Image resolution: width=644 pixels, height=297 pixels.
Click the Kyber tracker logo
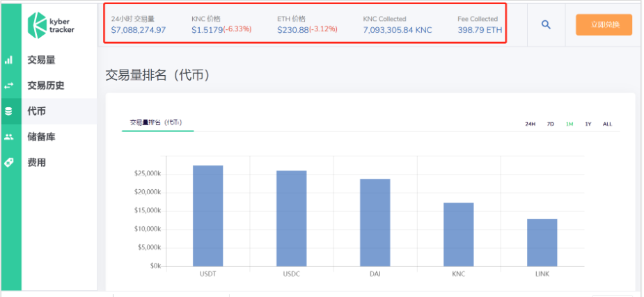pyautogui.click(x=51, y=24)
